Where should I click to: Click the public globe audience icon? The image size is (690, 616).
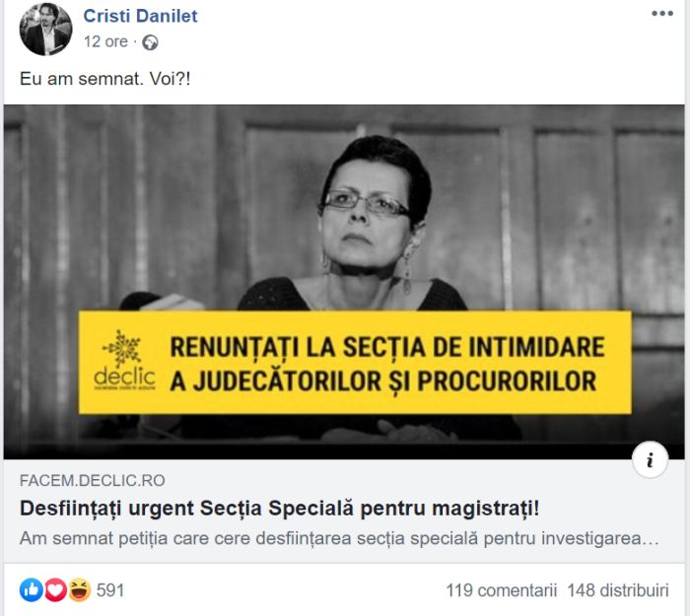tap(150, 42)
